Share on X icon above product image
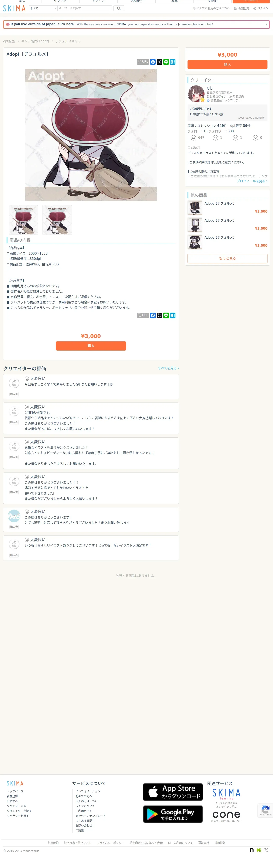This screenshot has width=273, height=868. [x=159, y=62]
